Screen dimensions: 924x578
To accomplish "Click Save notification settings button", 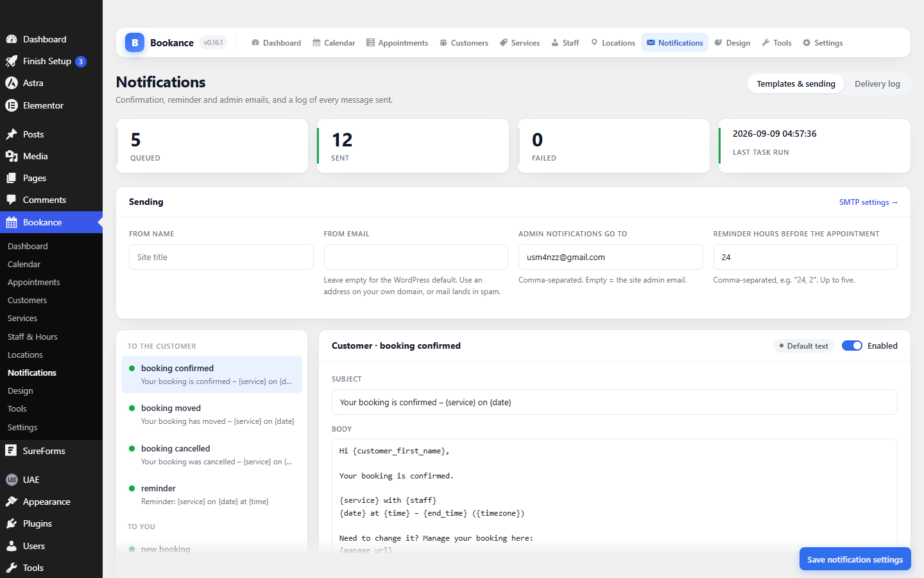I will coord(855,559).
